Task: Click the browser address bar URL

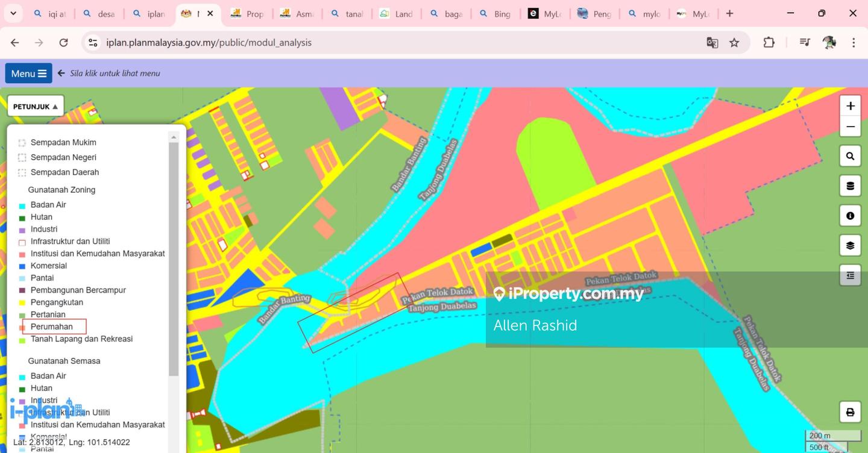Action: point(209,43)
